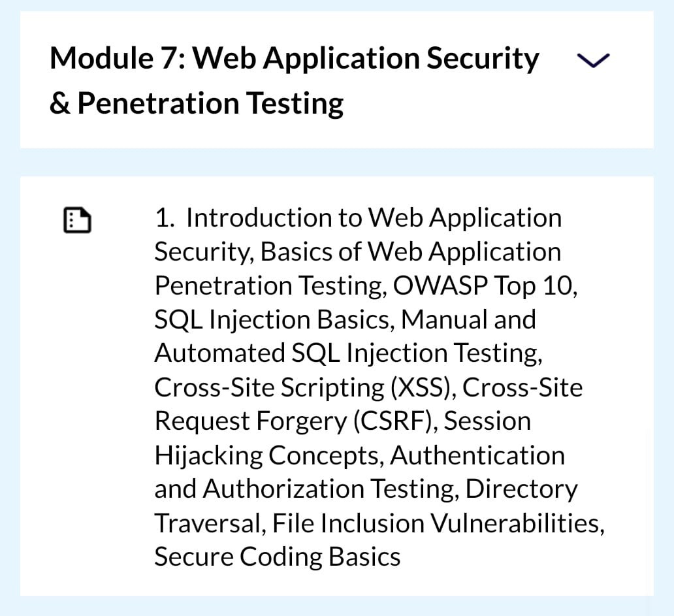
Task: Click the white Module 7 header card
Action: pos(336,80)
